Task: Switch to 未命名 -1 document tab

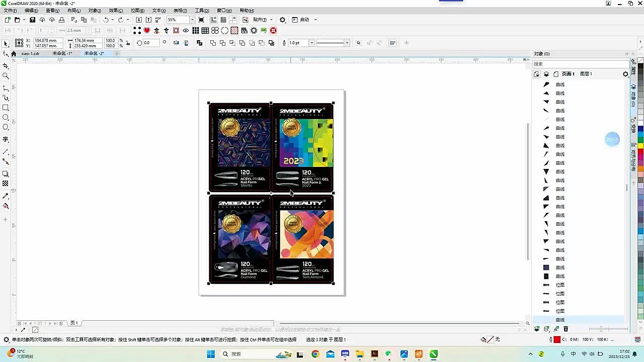Action: 62,53
